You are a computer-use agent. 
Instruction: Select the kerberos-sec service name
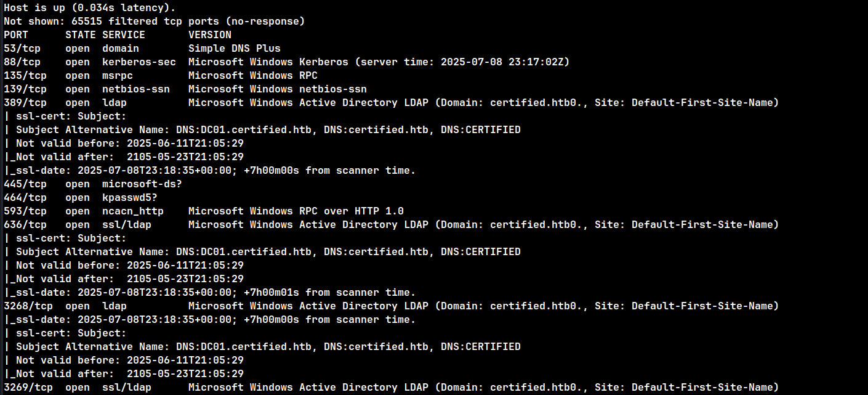[x=139, y=62]
